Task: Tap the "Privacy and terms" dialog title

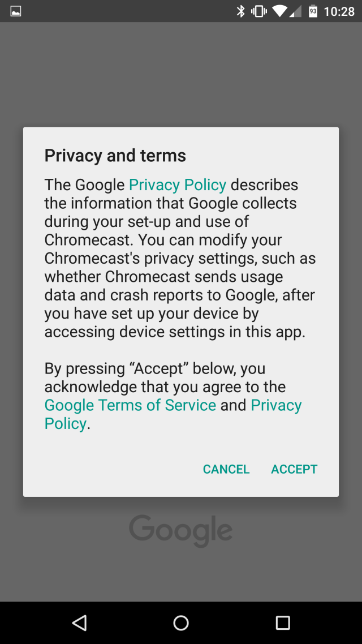Action: (115, 156)
